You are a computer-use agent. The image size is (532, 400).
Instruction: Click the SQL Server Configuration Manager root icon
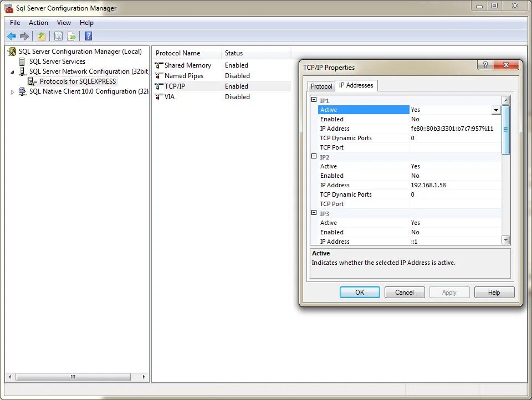[x=12, y=52]
